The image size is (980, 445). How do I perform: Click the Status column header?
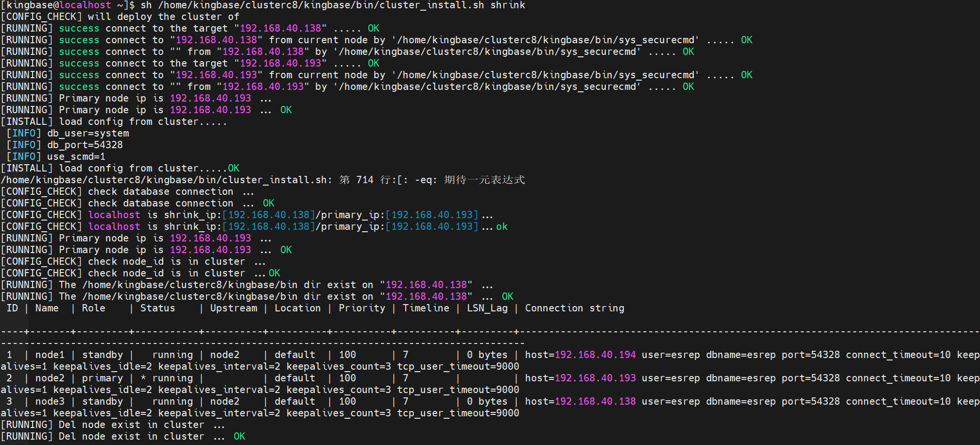157,308
